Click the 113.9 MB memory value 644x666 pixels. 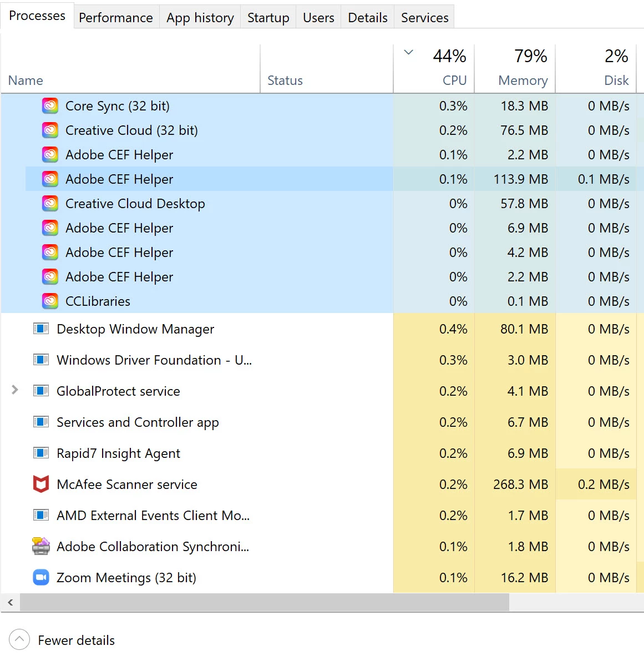point(520,179)
